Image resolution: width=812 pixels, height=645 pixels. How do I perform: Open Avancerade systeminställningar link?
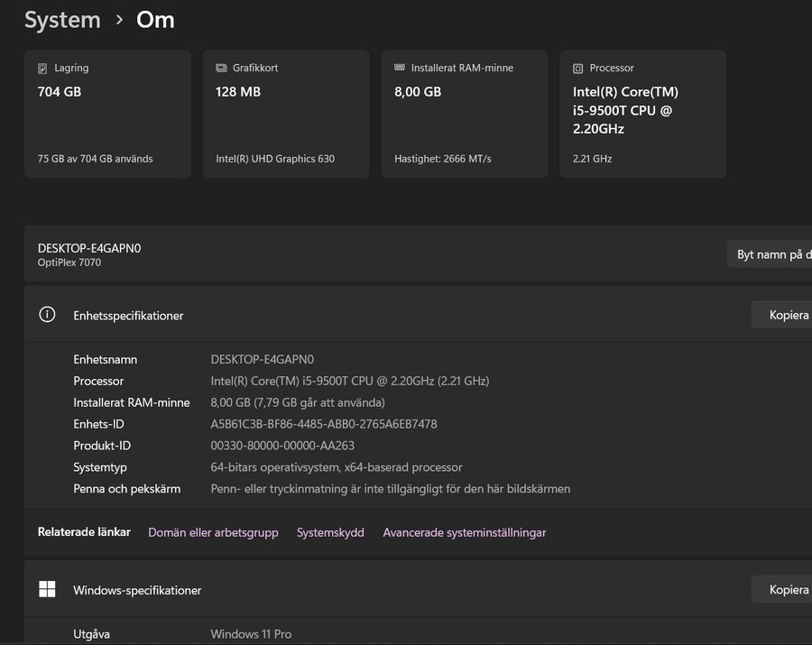(465, 532)
